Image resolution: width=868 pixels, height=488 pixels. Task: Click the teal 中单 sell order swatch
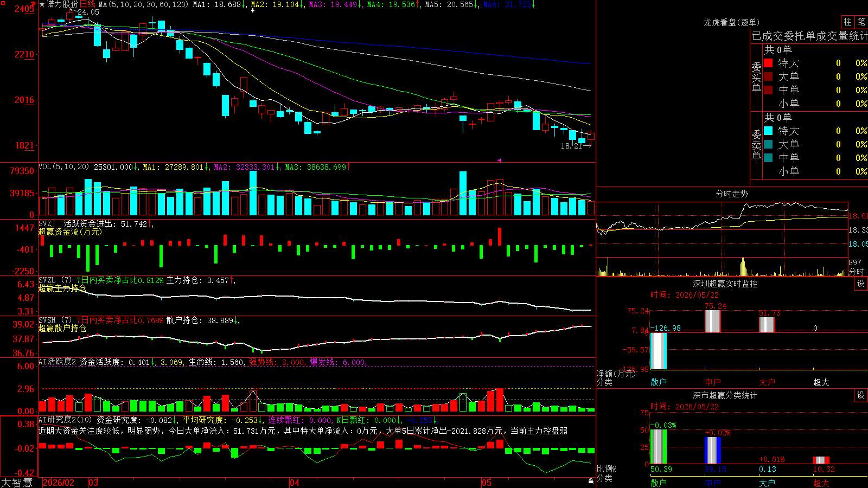(768, 158)
